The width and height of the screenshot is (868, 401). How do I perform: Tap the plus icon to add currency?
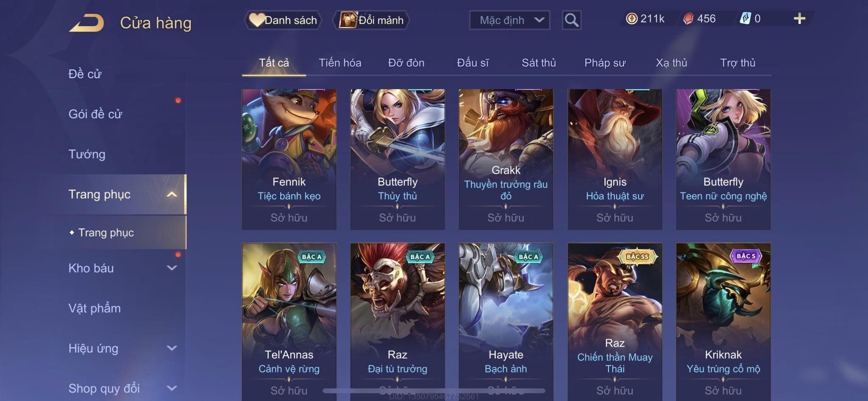(799, 18)
